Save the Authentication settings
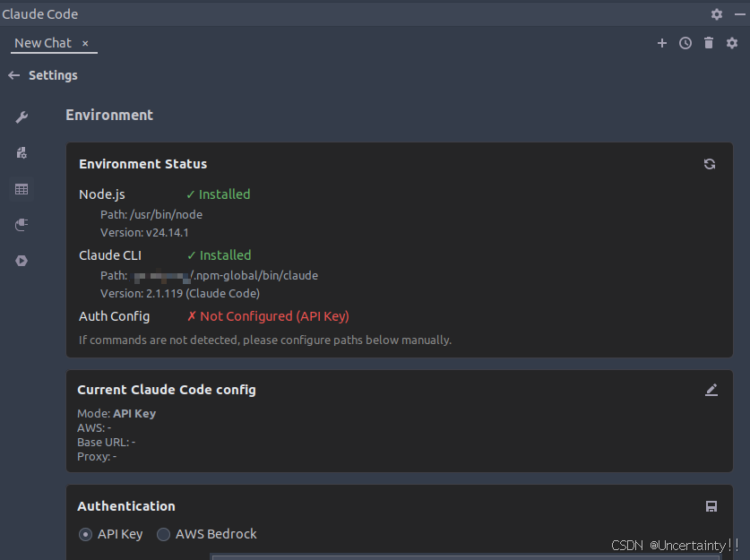 coord(711,506)
